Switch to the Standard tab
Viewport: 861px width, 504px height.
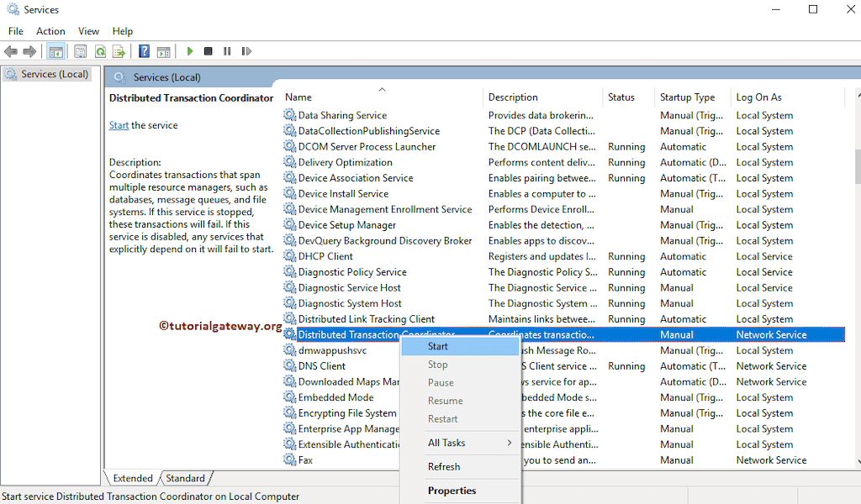pyautogui.click(x=185, y=478)
